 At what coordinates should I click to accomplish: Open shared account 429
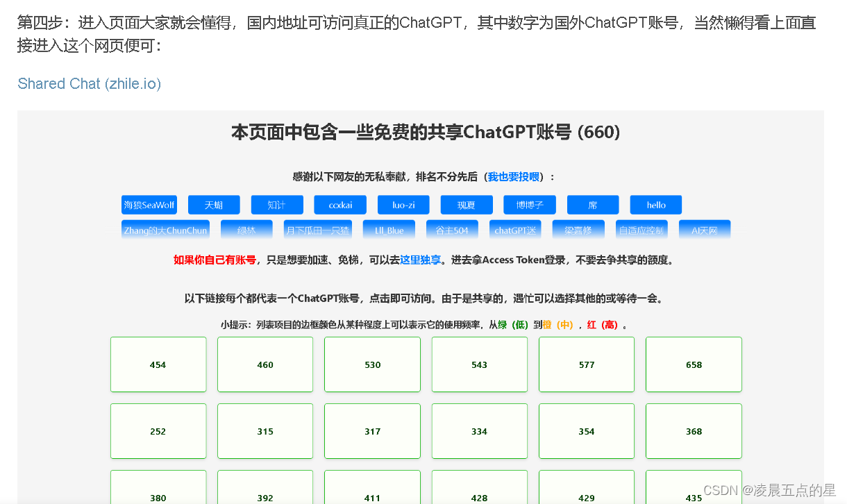click(587, 487)
